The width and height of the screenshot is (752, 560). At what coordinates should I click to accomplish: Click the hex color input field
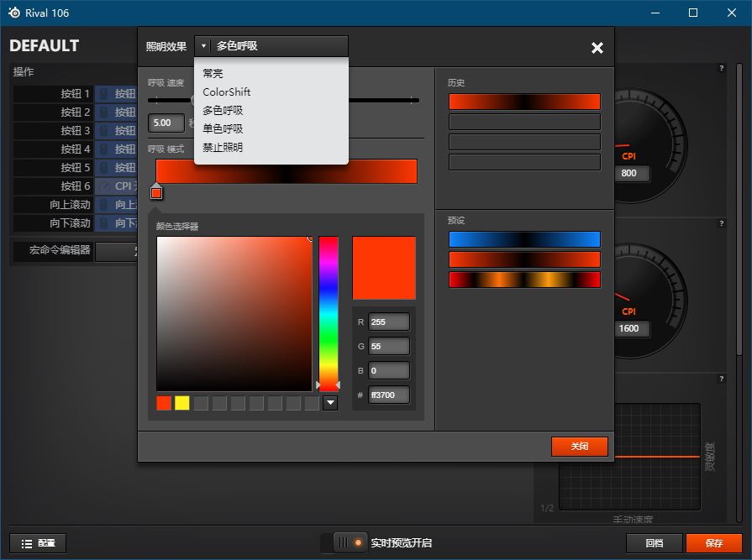389,395
